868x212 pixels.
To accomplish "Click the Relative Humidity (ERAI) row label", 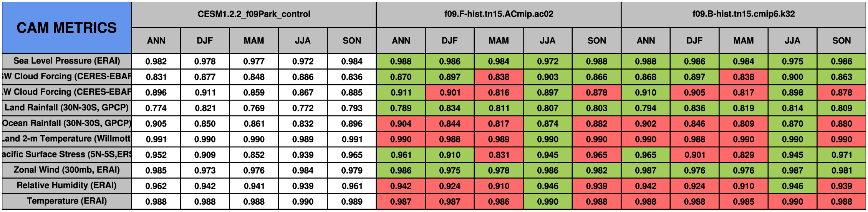I will [x=66, y=186].
